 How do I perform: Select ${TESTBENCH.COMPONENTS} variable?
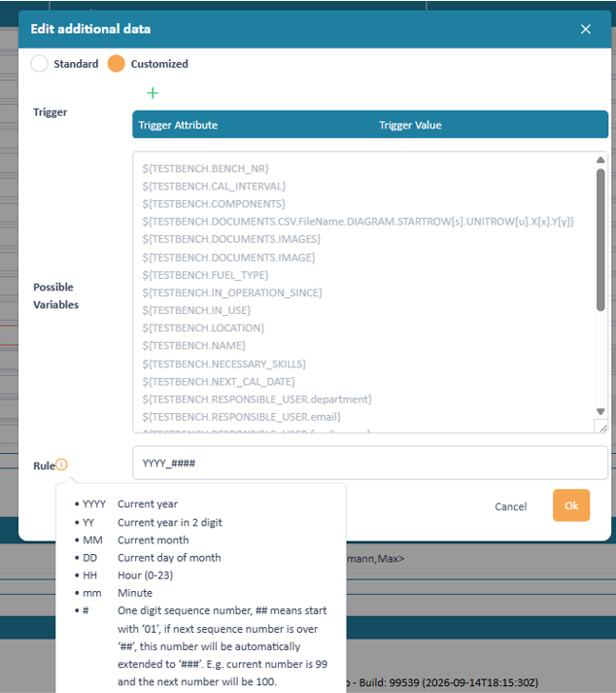(214, 204)
